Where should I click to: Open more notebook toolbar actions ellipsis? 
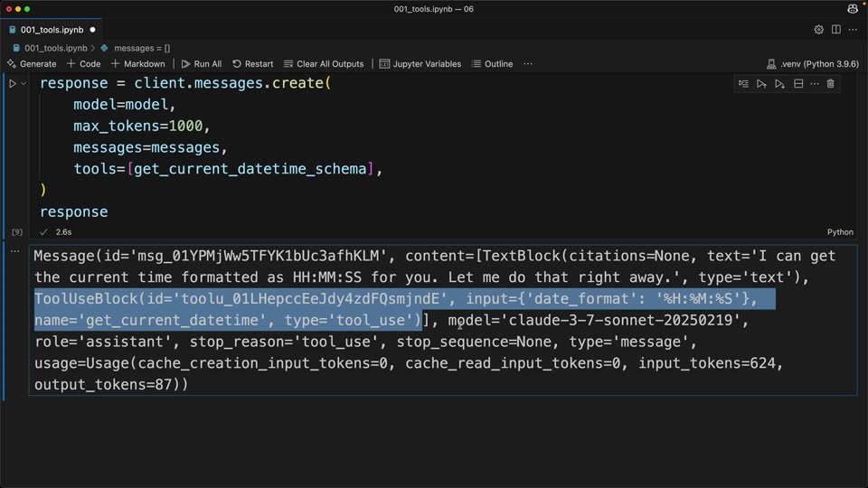528,64
